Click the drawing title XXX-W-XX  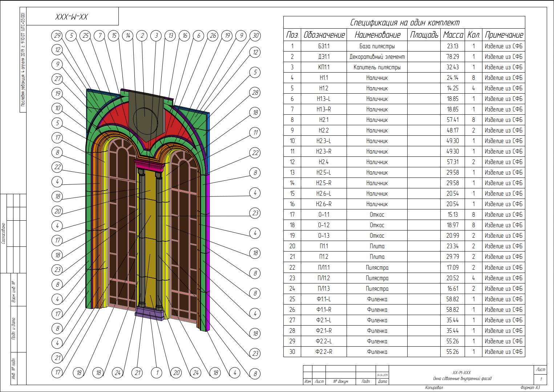tap(72, 17)
